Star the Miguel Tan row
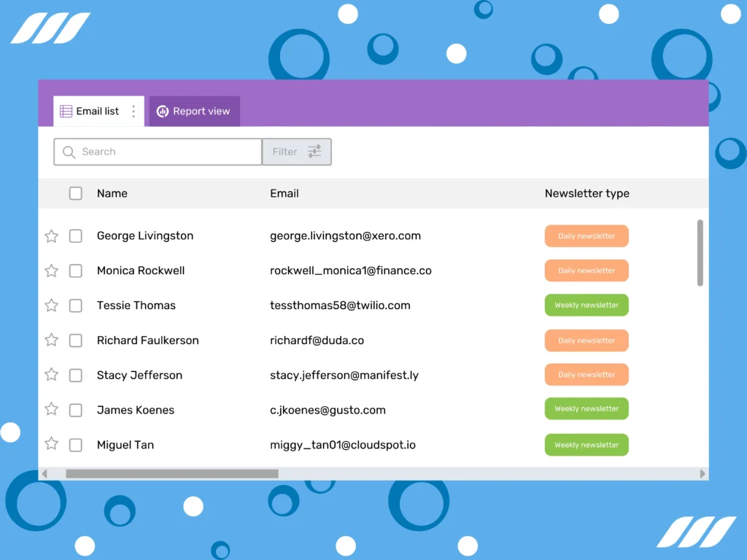747x560 pixels. (51, 445)
